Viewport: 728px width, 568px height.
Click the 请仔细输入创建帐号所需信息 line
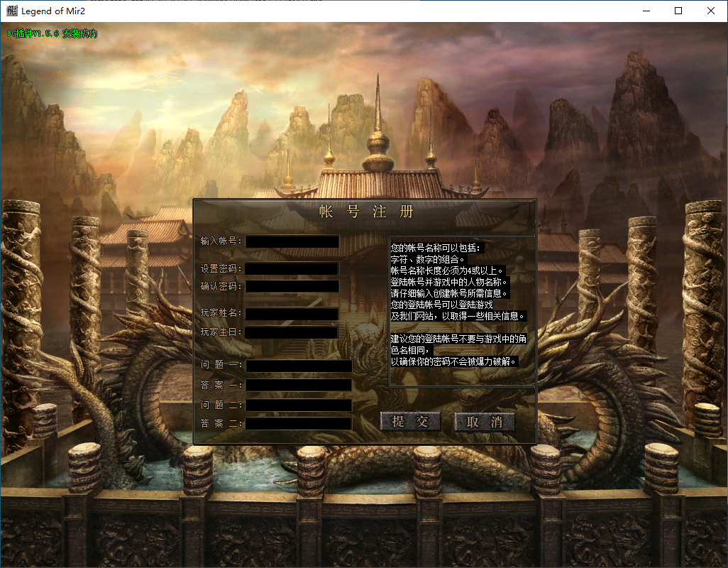click(x=449, y=293)
